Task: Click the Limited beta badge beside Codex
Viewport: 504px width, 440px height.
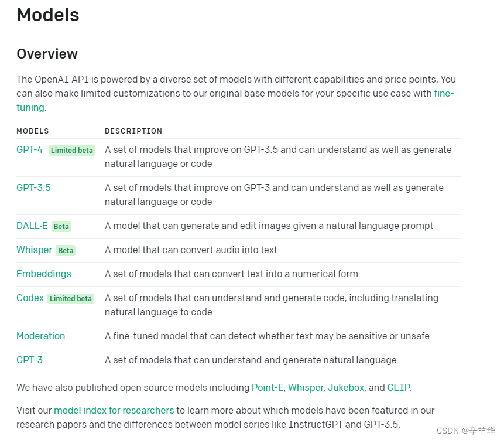Action: coord(71,299)
